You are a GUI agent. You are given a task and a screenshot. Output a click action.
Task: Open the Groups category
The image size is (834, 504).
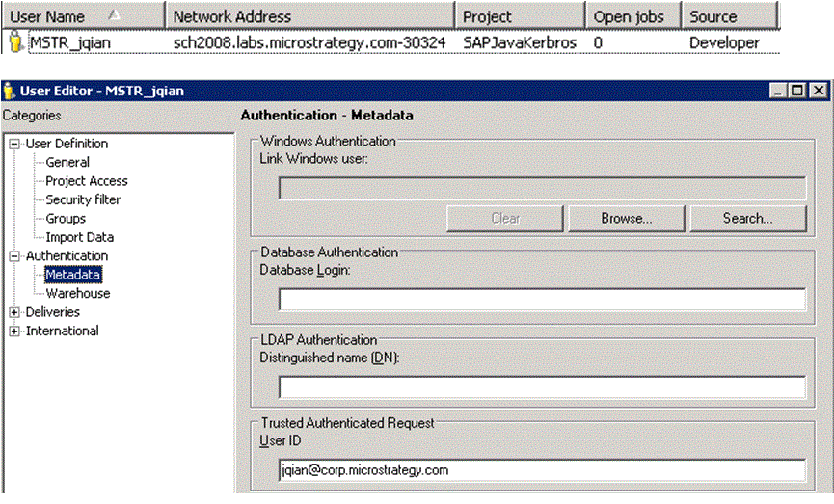(x=66, y=219)
